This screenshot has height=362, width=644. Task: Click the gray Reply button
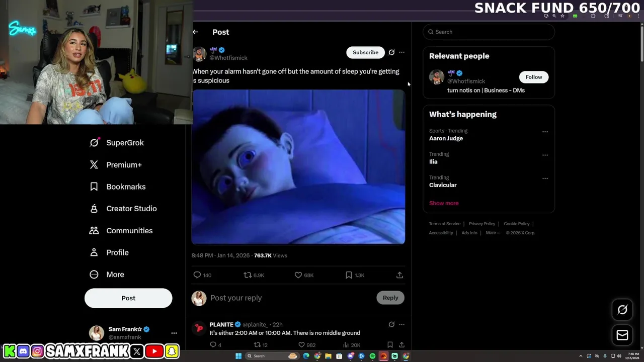pos(390,298)
